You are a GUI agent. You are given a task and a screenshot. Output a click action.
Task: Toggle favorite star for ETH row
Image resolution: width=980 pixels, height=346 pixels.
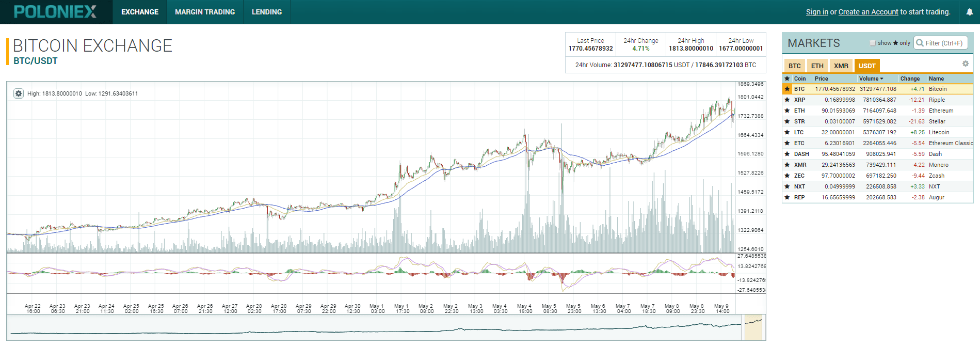(x=787, y=111)
